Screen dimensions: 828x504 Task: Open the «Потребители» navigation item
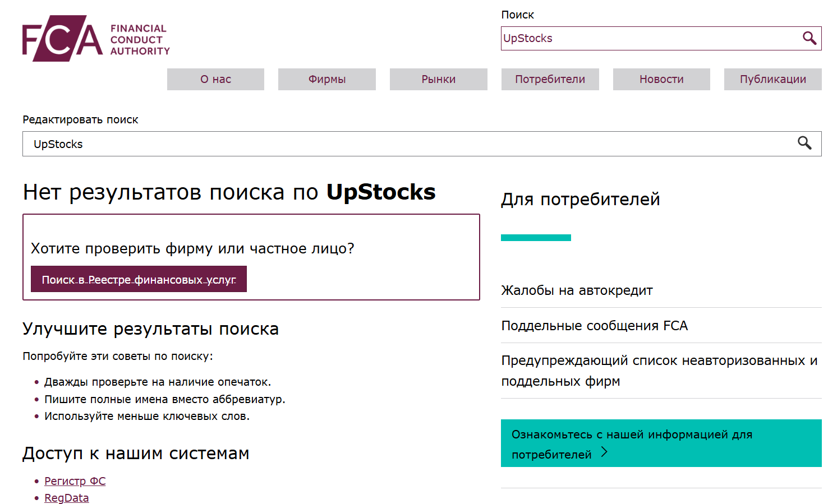coord(550,79)
